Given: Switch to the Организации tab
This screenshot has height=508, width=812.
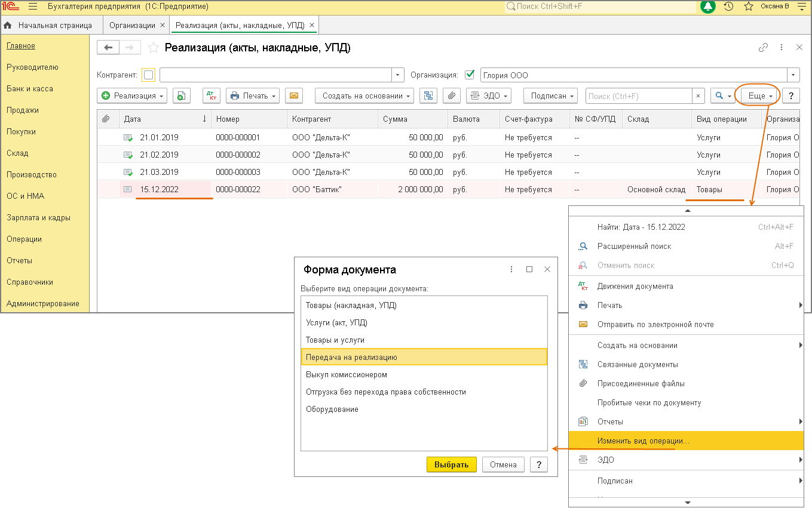Looking at the screenshot, I should pyautogui.click(x=132, y=26).
